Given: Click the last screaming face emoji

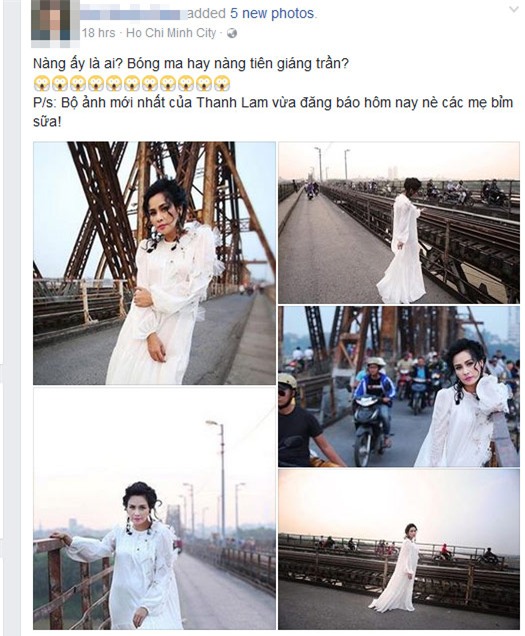Looking at the screenshot, I should pos(222,83).
